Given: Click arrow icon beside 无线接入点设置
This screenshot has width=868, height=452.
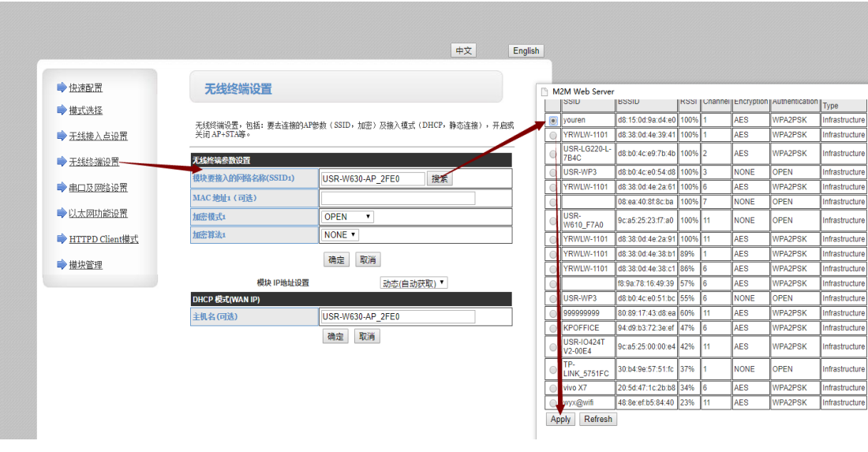Looking at the screenshot, I should click(62, 136).
